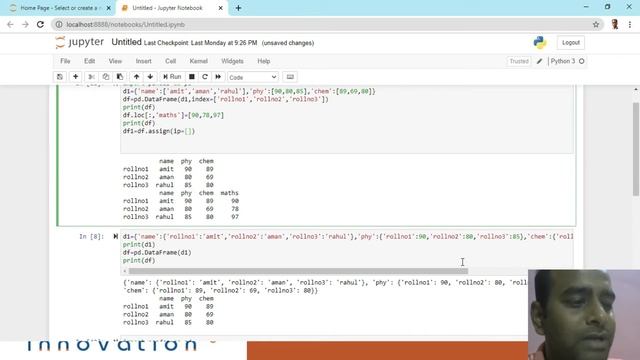Click the Last Checkpoint status text
Viewport: 640px width, 360px height.
coord(200,43)
